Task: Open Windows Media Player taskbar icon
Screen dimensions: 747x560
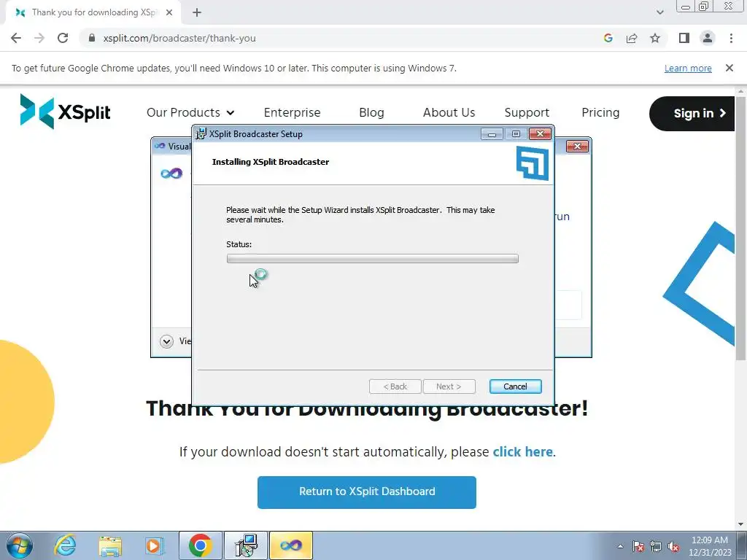Action: pyautogui.click(x=155, y=545)
